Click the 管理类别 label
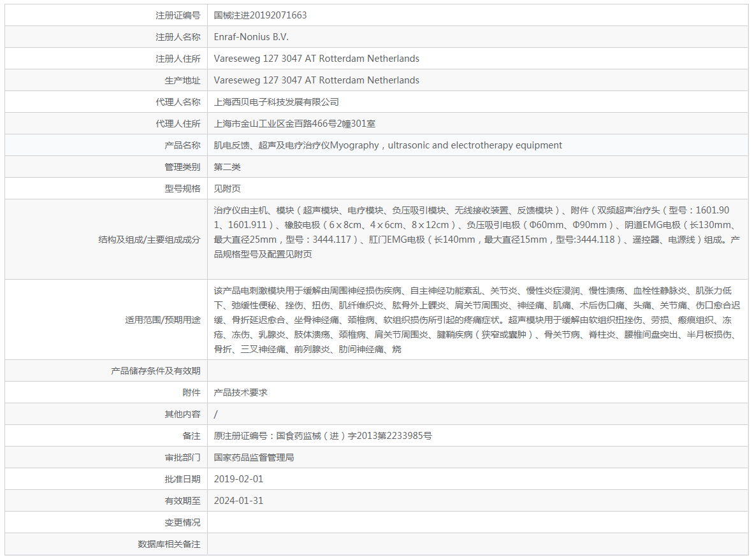Image resolution: width=754 pixels, height=560 pixels. click(182, 167)
